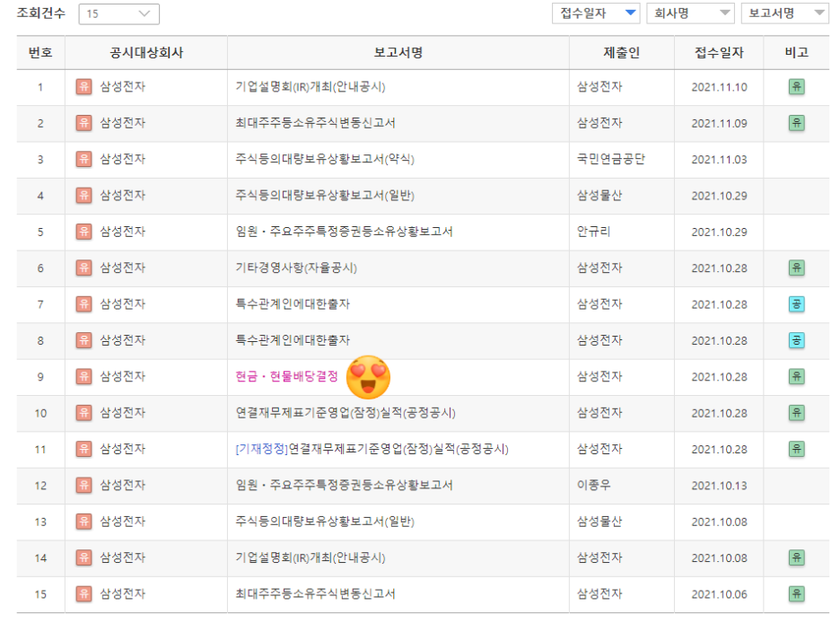Open 최대주주등소유주식변동신고서 report in row 2
The width and height of the screenshot is (840, 623).
tap(316, 123)
